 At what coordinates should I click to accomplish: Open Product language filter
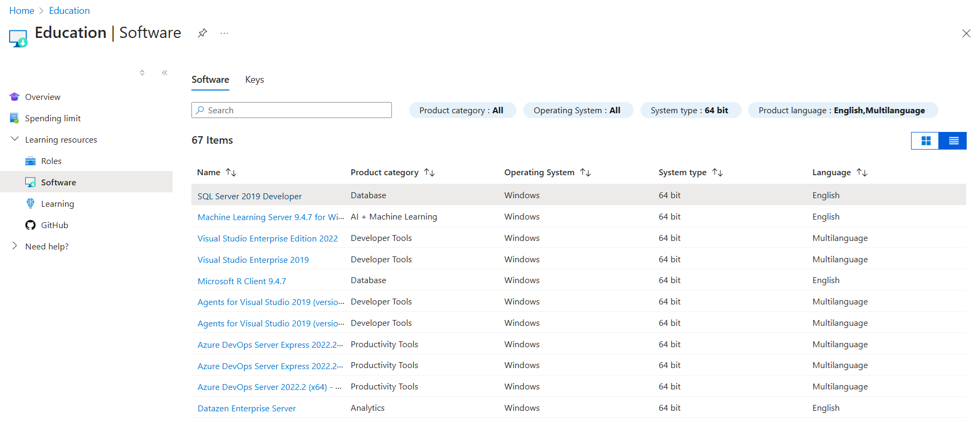point(843,110)
